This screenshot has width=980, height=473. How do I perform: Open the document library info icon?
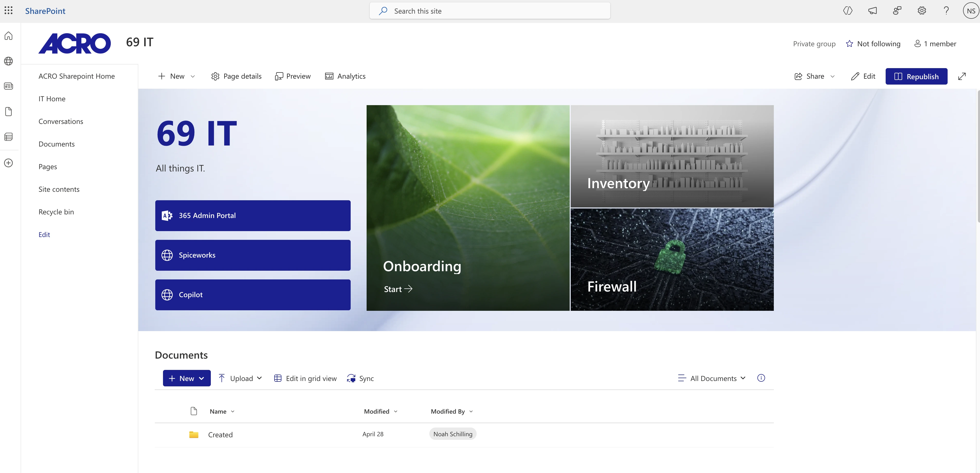pos(761,378)
